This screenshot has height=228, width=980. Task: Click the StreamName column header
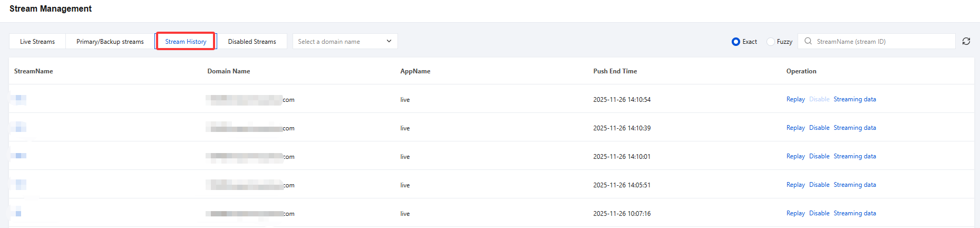tap(33, 71)
